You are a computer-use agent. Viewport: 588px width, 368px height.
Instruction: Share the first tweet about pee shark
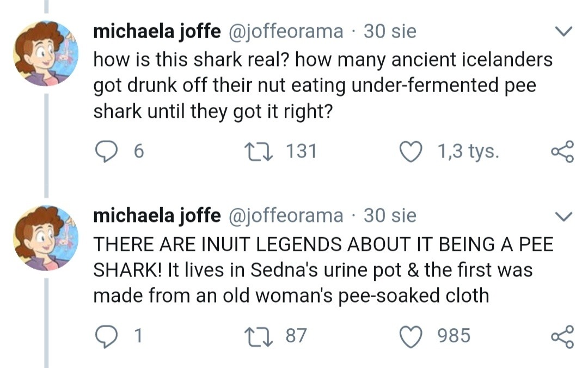pos(562,151)
